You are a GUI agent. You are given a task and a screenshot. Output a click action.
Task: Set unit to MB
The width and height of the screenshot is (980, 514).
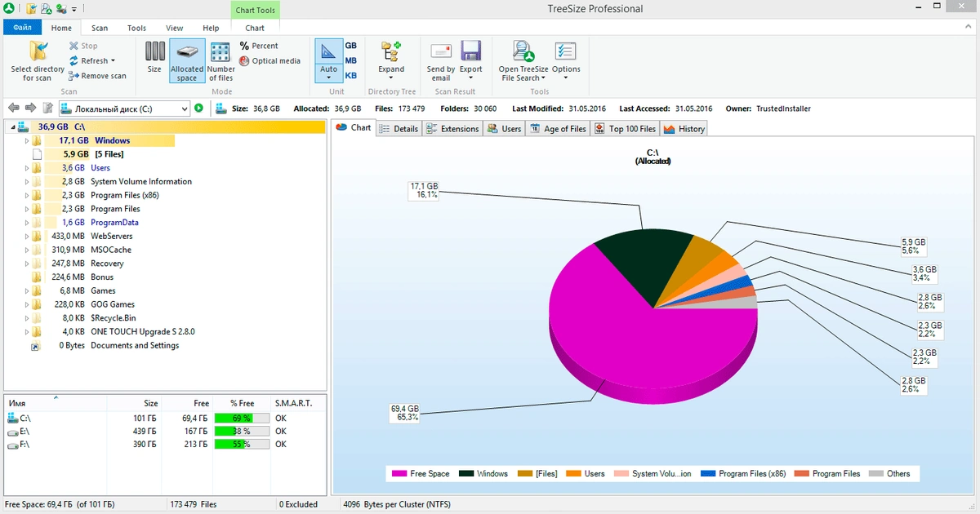coord(350,61)
